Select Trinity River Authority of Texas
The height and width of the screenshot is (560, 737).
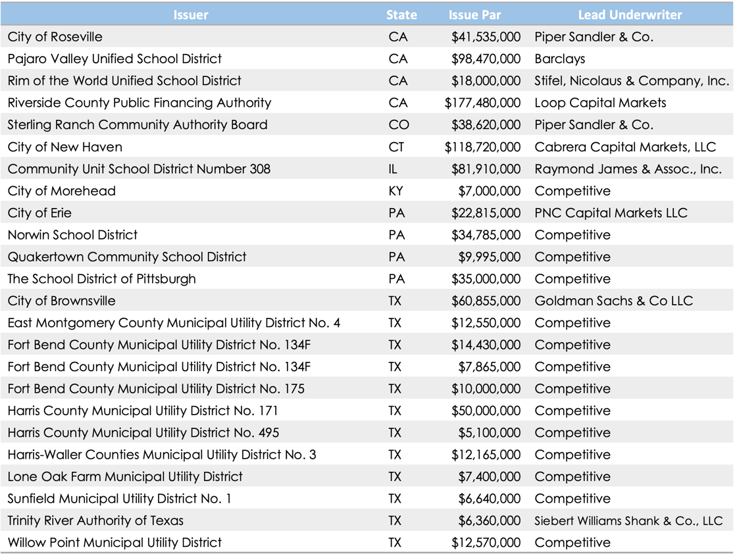[95, 521]
